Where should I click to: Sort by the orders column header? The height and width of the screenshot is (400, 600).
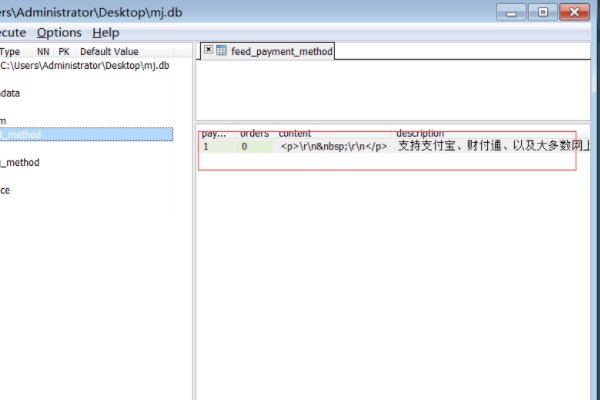(x=254, y=133)
